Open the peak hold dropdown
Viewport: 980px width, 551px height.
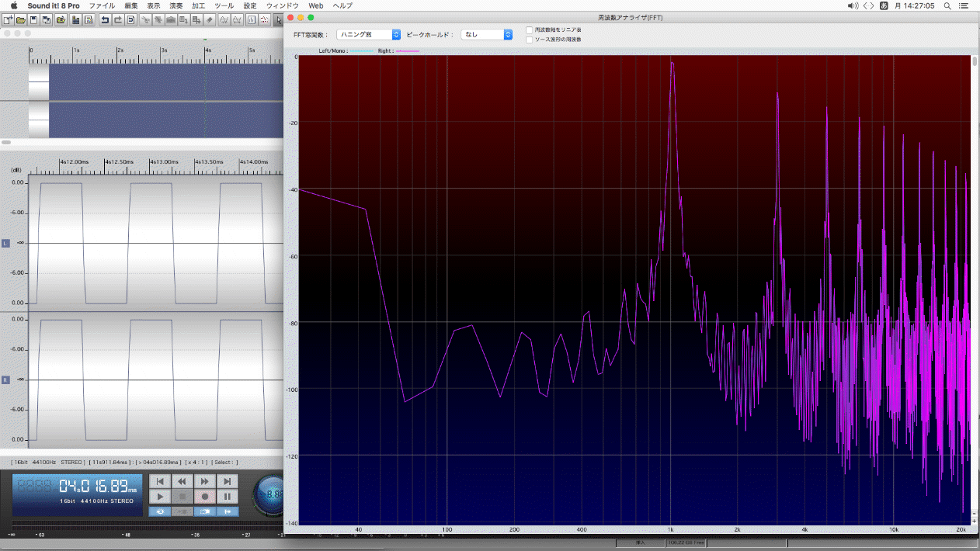click(x=487, y=34)
